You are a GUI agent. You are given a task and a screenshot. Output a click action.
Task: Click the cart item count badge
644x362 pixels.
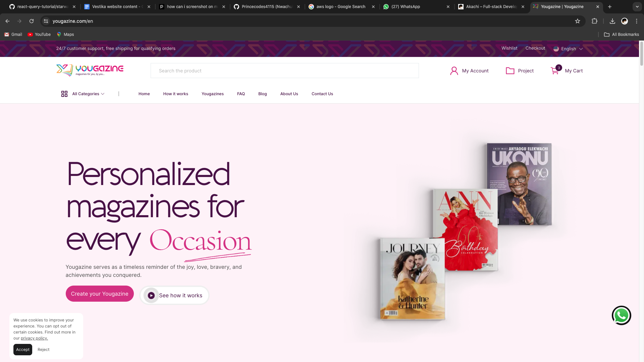click(559, 68)
